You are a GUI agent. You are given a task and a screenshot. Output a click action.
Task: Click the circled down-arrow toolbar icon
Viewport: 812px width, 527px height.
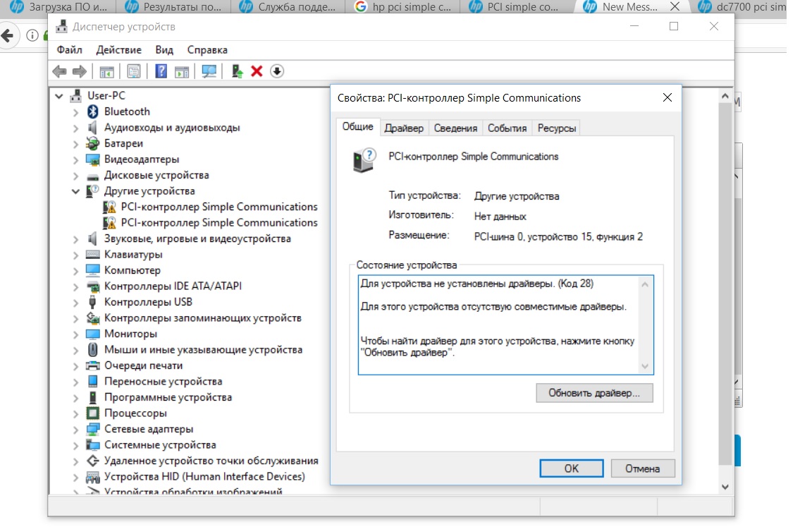[277, 71]
